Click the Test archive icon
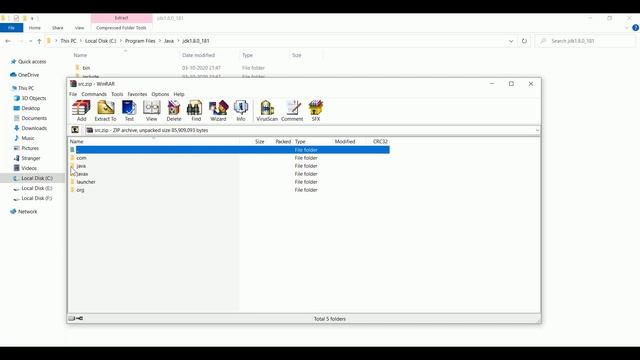 pyautogui.click(x=129, y=111)
